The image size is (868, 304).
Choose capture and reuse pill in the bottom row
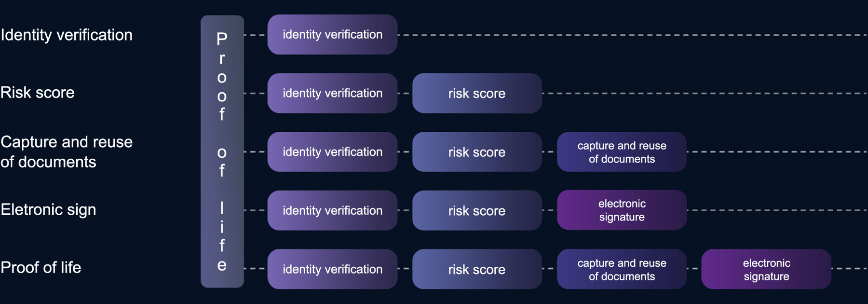(x=622, y=269)
